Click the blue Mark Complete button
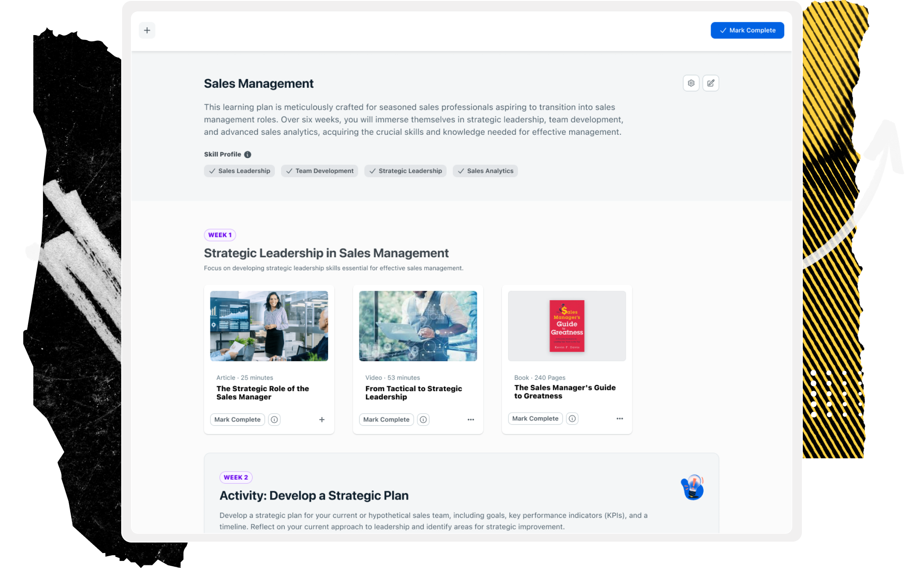The width and height of the screenshot is (924, 568). tap(747, 30)
